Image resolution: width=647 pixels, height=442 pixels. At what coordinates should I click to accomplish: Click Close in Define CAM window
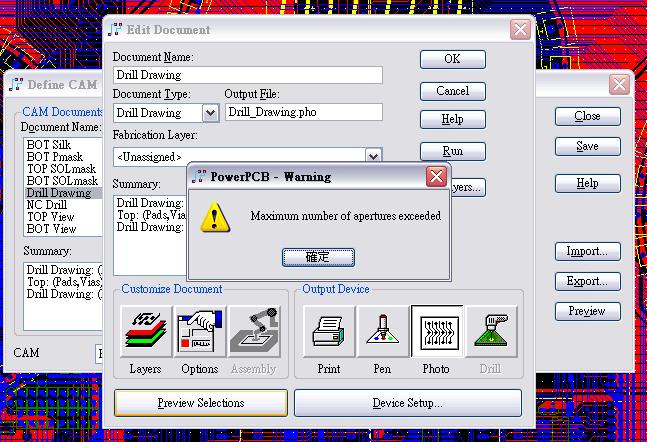click(588, 116)
